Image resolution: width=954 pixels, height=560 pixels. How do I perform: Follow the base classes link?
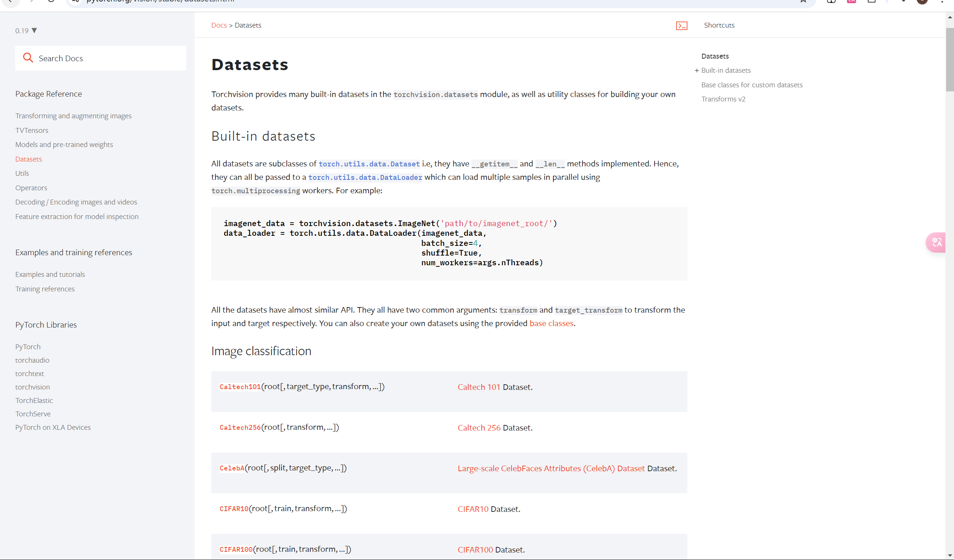pyautogui.click(x=551, y=323)
